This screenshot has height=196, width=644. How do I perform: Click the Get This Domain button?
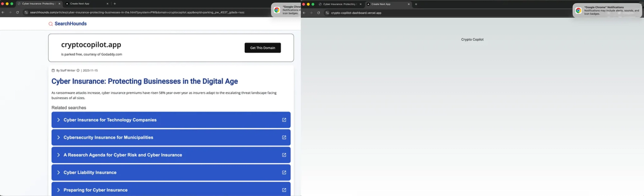coord(262,48)
